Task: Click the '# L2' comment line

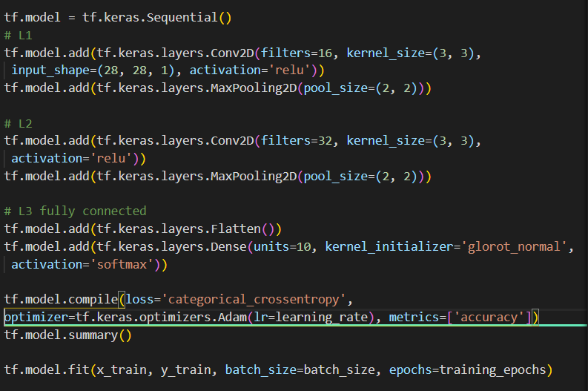Action: coord(18,123)
